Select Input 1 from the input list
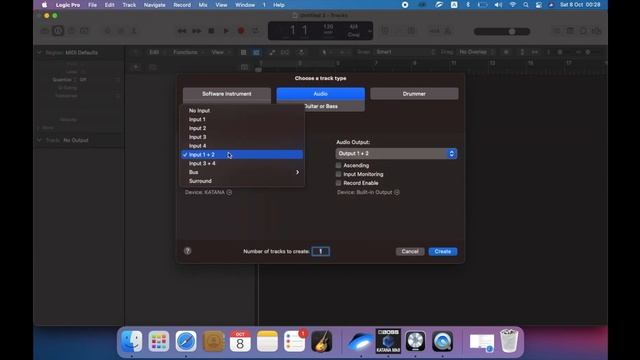Viewport: 640px width, 360px height. tap(242, 120)
